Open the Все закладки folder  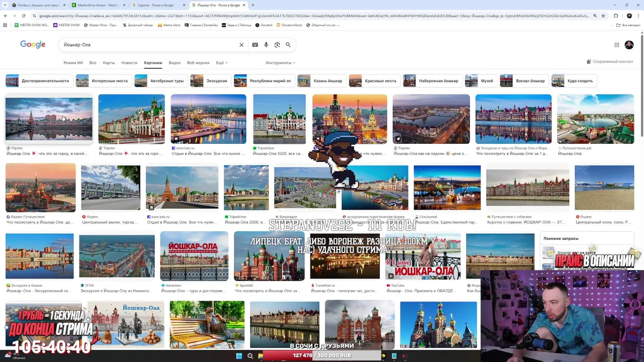[628, 25]
